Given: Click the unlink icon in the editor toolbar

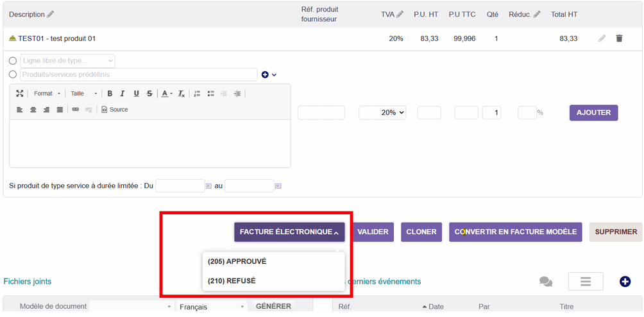Looking at the screenshot, I should point(89,110).
